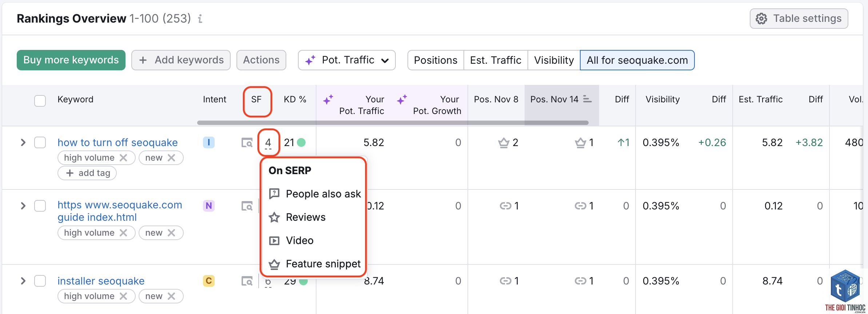Viewport: 868px width, 314px height.
Task: Click visibility diff value +0.26
Action: [712, 142]
